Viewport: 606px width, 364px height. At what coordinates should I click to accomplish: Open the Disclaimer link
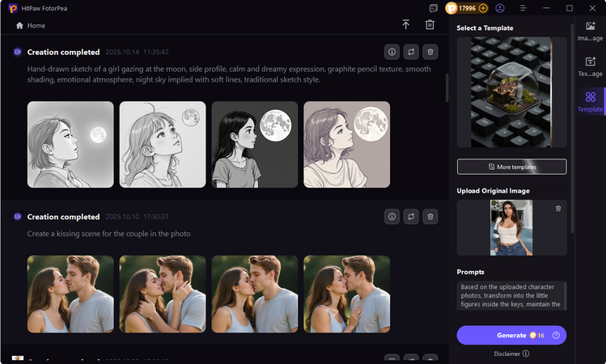coord(511,353)
